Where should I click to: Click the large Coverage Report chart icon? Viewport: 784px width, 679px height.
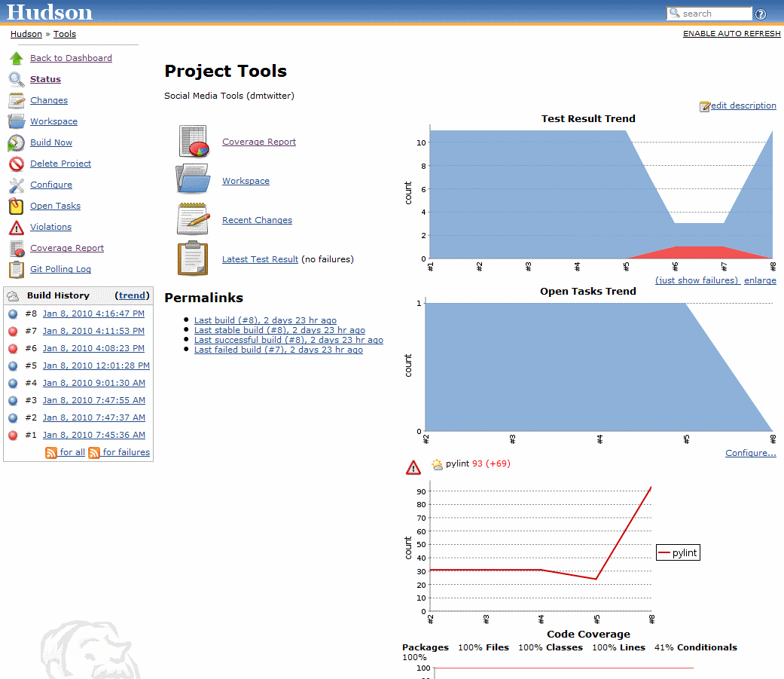(x=194, y=142)
